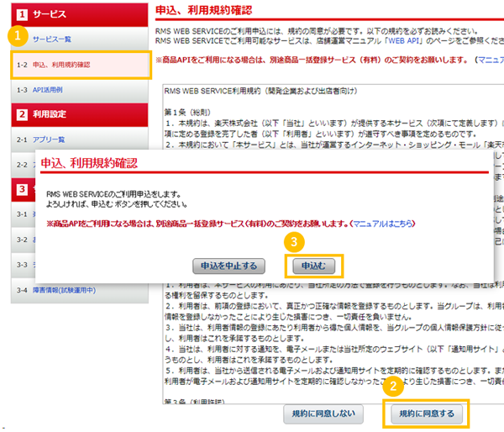Screen dimensions: 504x432
Task: Open サービス一覧 in the sidebar
Action: point(52,40)
